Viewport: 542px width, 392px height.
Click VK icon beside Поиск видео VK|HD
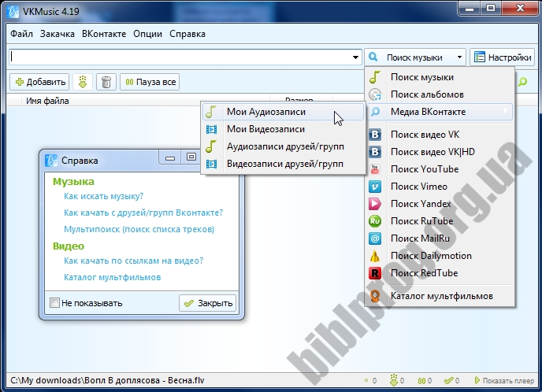click(375, 152)
